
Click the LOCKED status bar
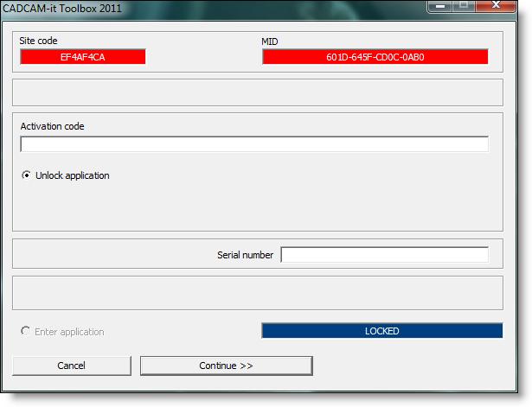382,331
